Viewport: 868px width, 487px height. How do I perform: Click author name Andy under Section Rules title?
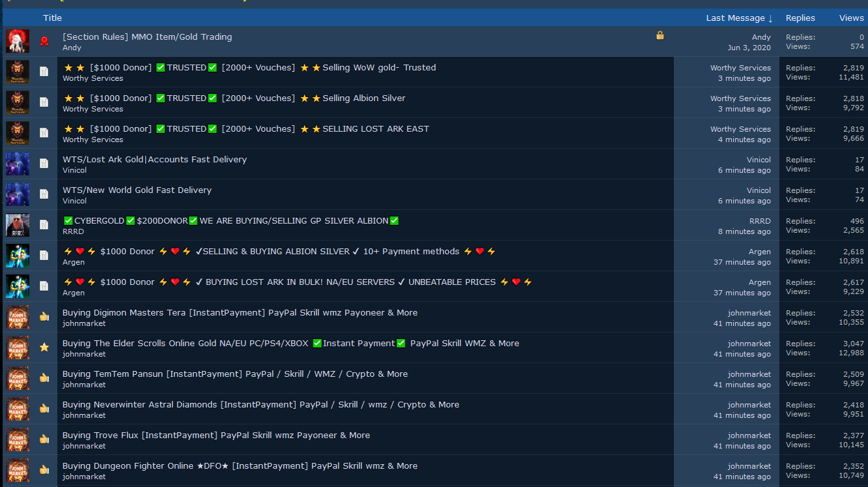tap(72, 48)
